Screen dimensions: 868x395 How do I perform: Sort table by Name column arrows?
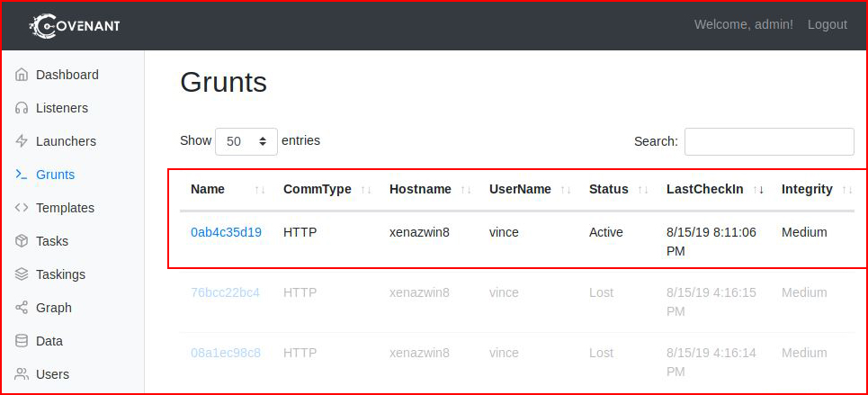[x=260, y=190]
